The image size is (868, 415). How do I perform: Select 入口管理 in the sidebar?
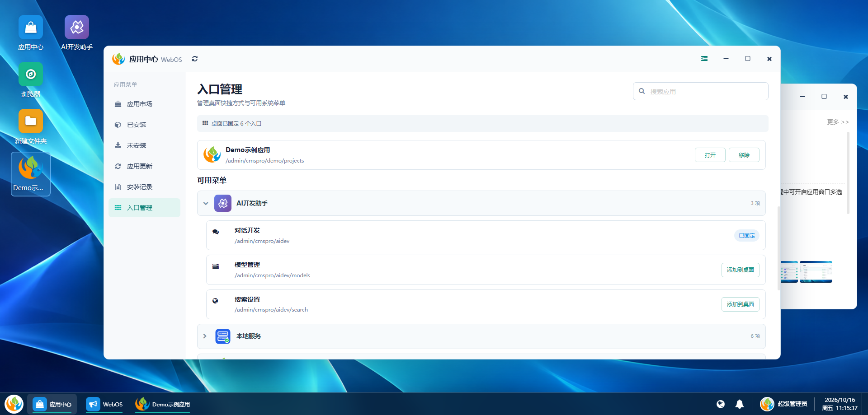144,208
